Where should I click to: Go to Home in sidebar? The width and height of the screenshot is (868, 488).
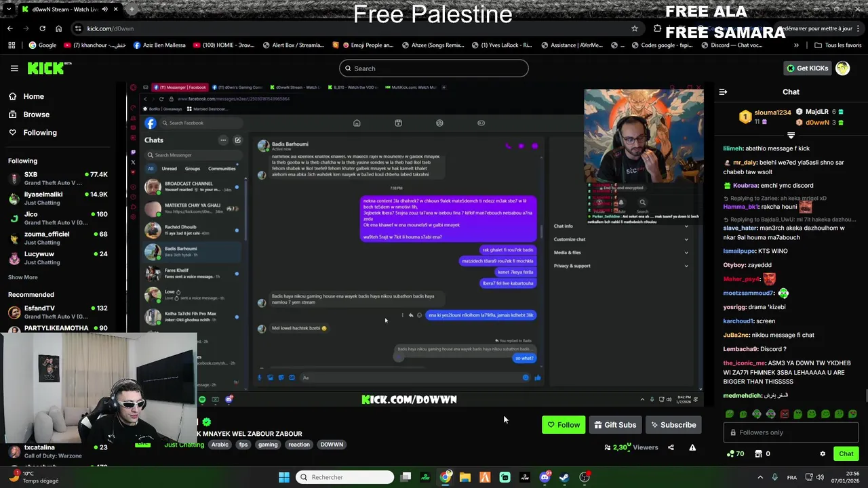(x=27, y=96)
